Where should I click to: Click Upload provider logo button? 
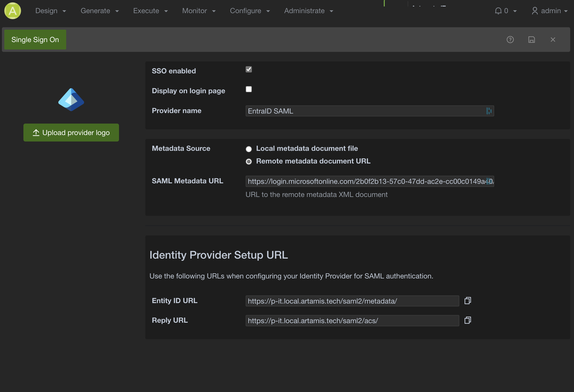coord(71,133)
